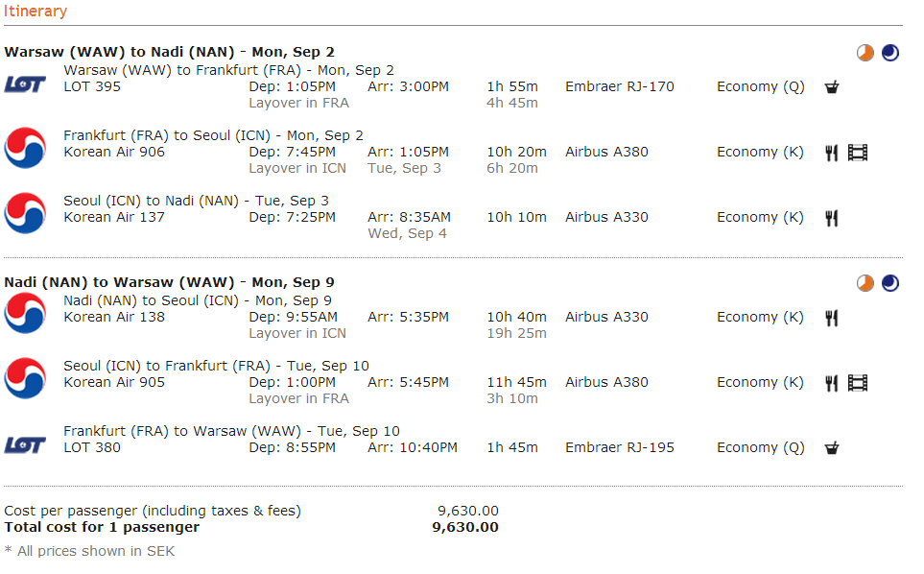Click the in-flight movie icon for Korean Air 905
This screenshot has width=924, height=574.
pyautogui.click(x=858, y=383)
